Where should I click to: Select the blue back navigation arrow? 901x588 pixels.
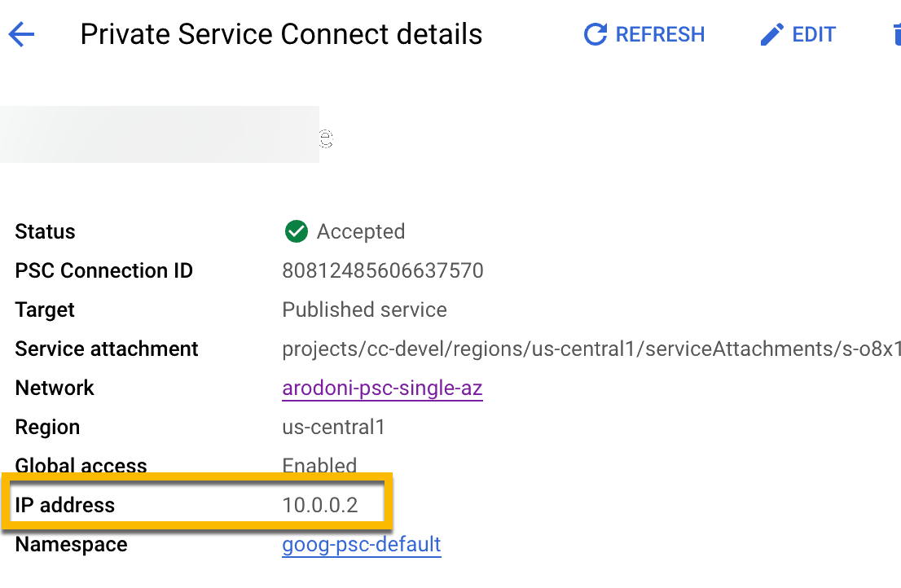(20, 34)
